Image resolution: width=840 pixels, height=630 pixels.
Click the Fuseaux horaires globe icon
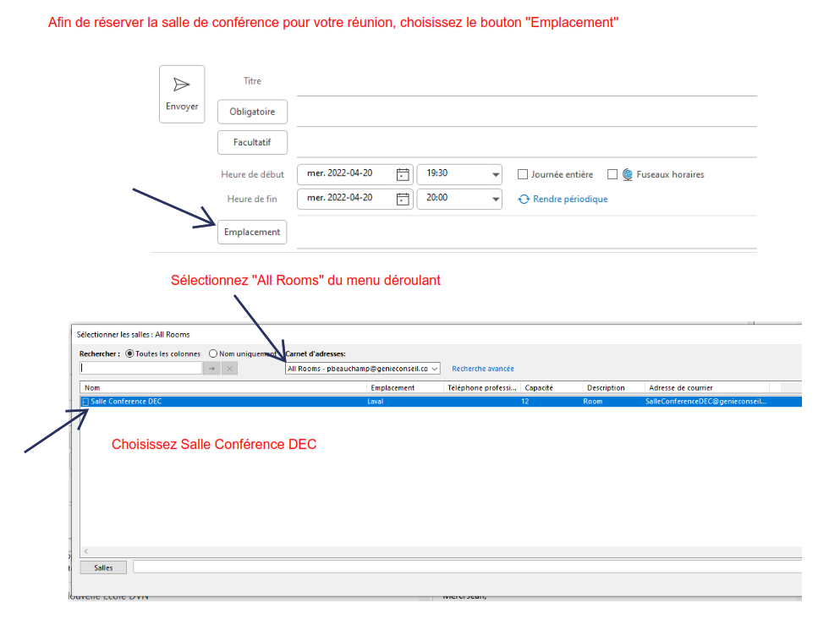click(628, 174)
